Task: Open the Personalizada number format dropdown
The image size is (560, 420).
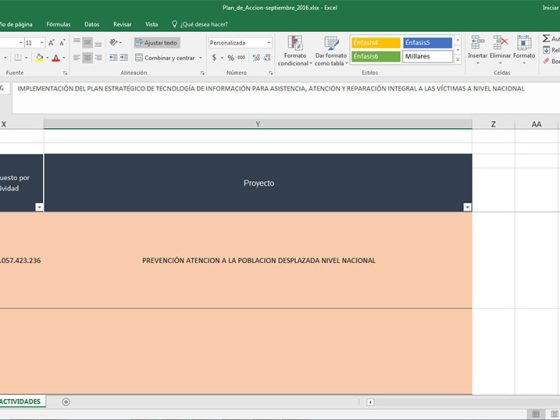Action: tap(269, 43)
